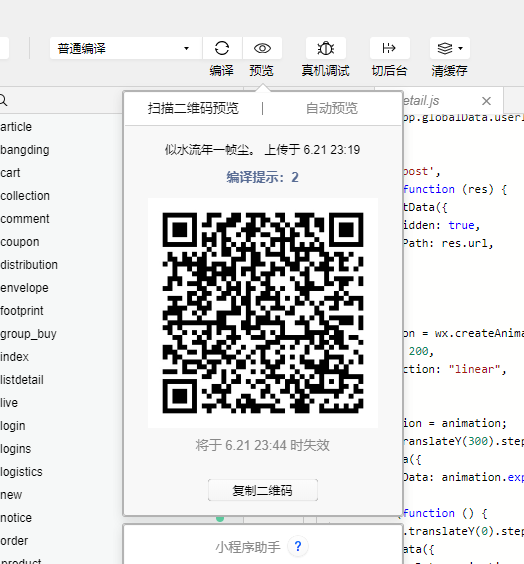Viewport: 524px width, 564px height.
Task: Close the detail.js editor tab
Action: click(486, 101)
